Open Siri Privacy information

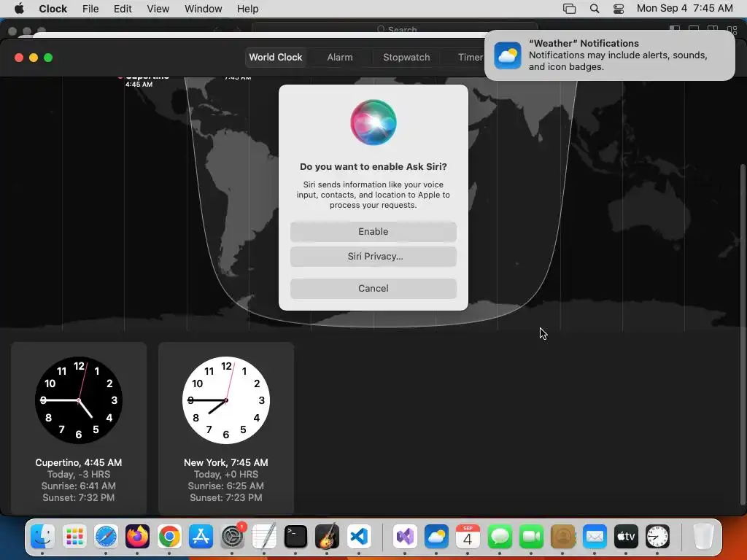373,256
